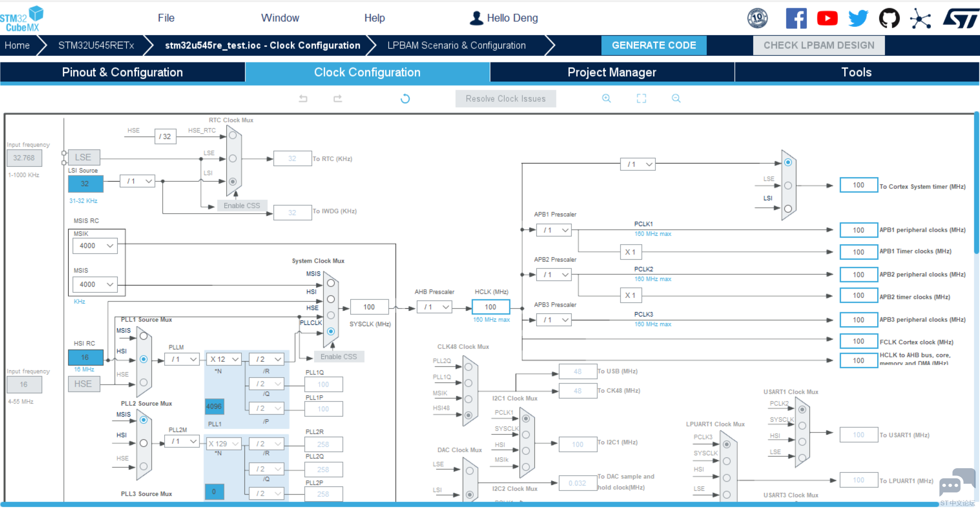This screenshot has width=980, height=511.
Task: Zoom in on the clock diagram
Action: click(606, 99)
